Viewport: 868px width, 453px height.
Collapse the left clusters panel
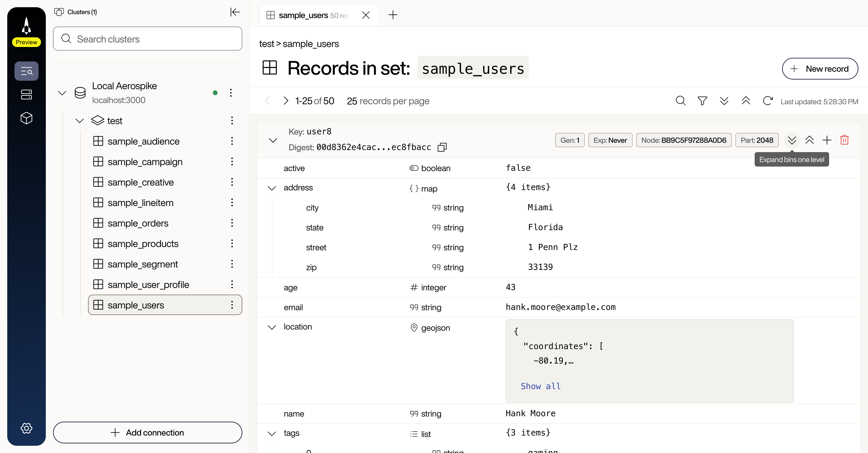[x=235, y=12]
